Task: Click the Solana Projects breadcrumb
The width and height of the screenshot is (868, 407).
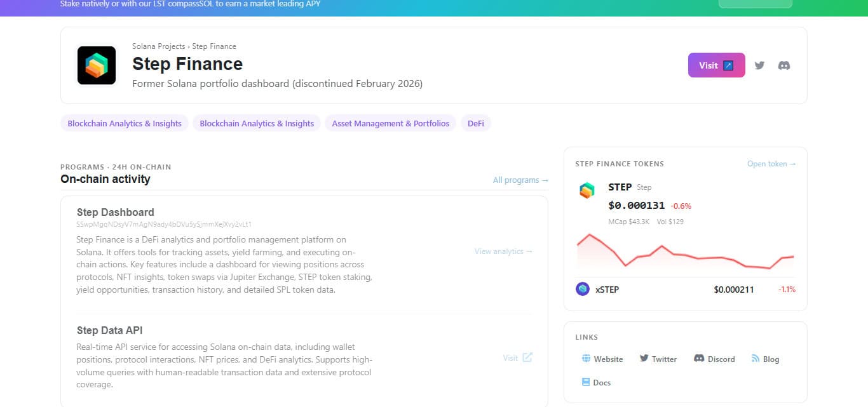Action: (158, 46)
